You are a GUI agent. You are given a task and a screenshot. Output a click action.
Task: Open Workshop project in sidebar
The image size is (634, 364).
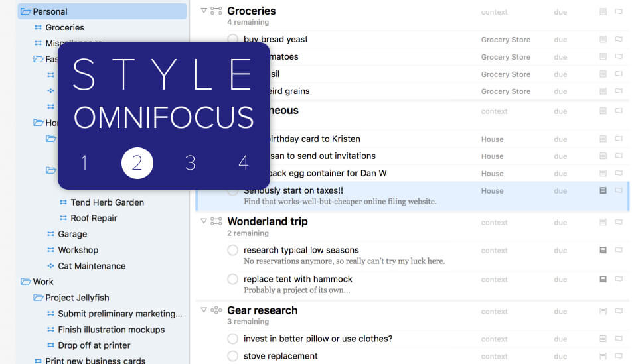78,250
